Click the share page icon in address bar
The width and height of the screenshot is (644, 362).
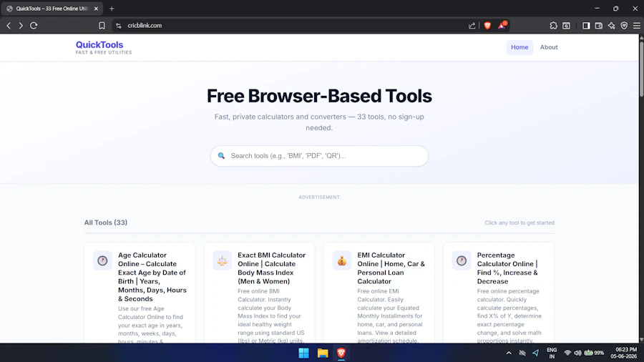472,26
